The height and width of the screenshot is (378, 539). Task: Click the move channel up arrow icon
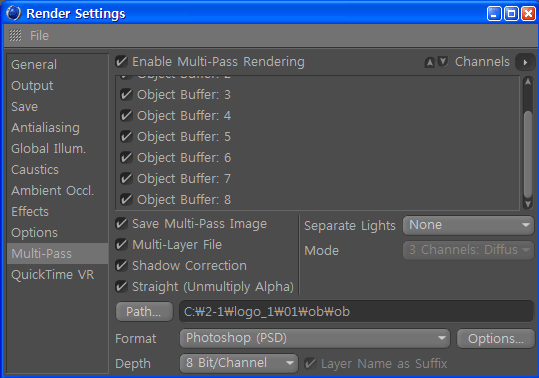[x=429, y=63]
